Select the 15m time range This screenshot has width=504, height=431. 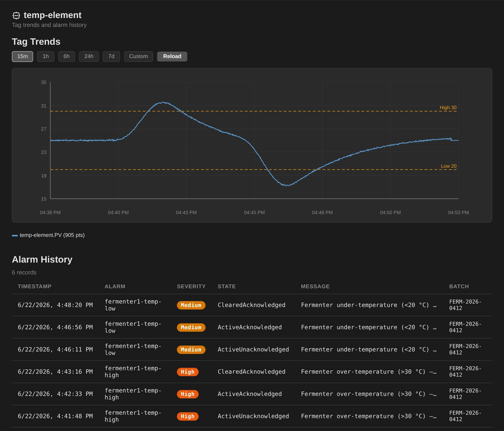click(x=22, y=57)
